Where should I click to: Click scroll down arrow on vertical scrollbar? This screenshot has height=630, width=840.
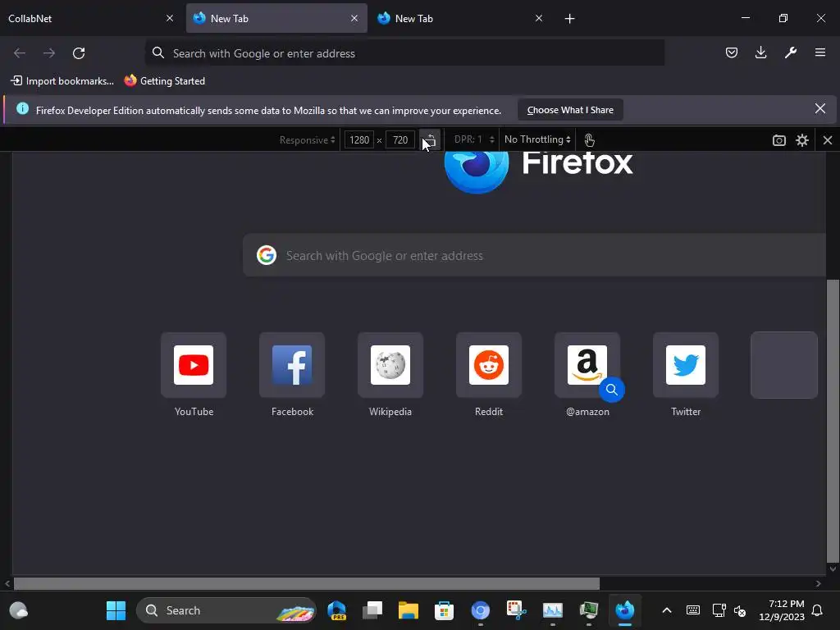pos(833,569)
